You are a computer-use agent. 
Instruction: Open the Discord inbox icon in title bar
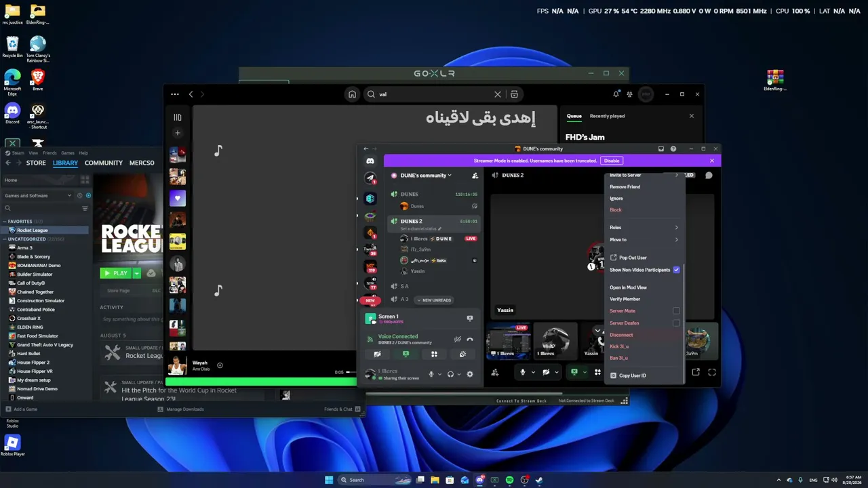click(x=661, y=148)
